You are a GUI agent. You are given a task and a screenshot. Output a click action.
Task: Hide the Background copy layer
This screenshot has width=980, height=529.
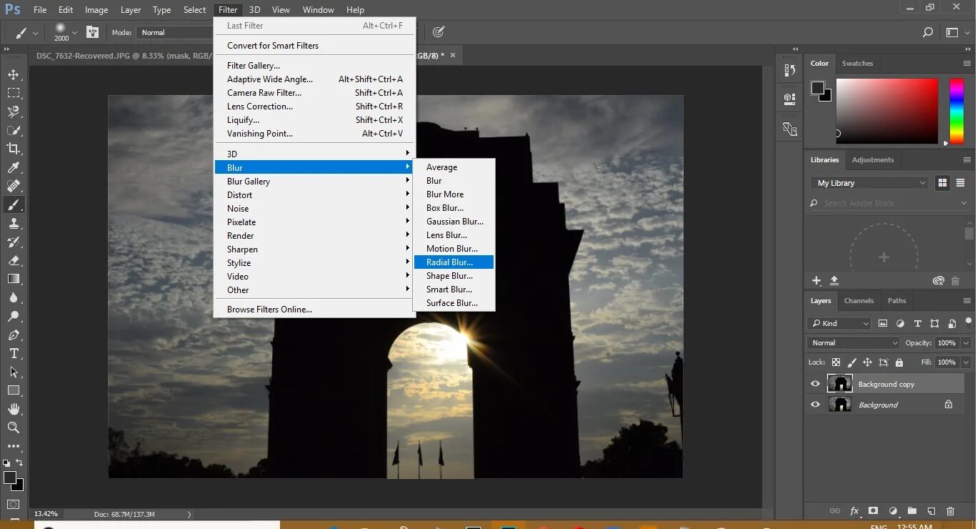(x=815, y=384)
